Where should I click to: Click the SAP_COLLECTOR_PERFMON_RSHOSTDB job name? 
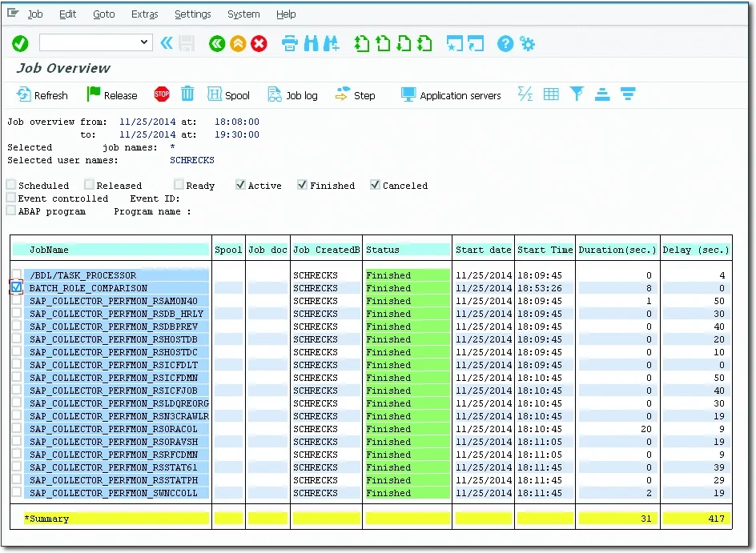coord(114,339)
